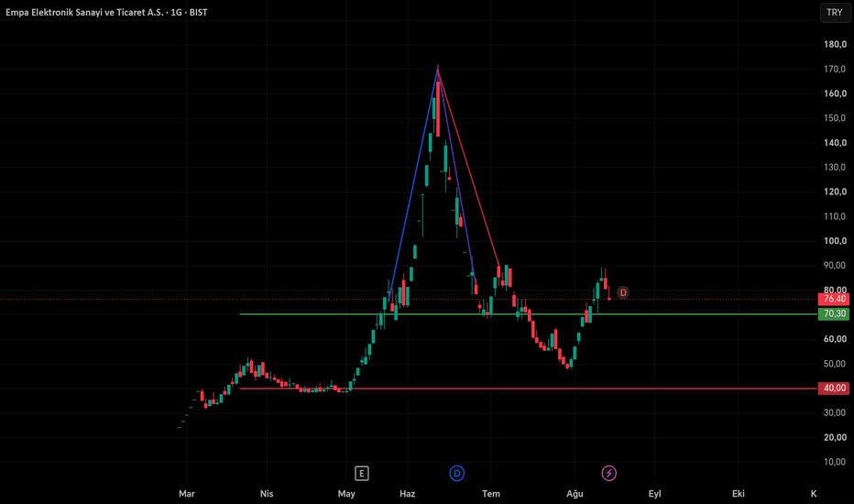
Task: Click the 150,0 price axis value
Action: pyautogui.click(x=835, y=118)
